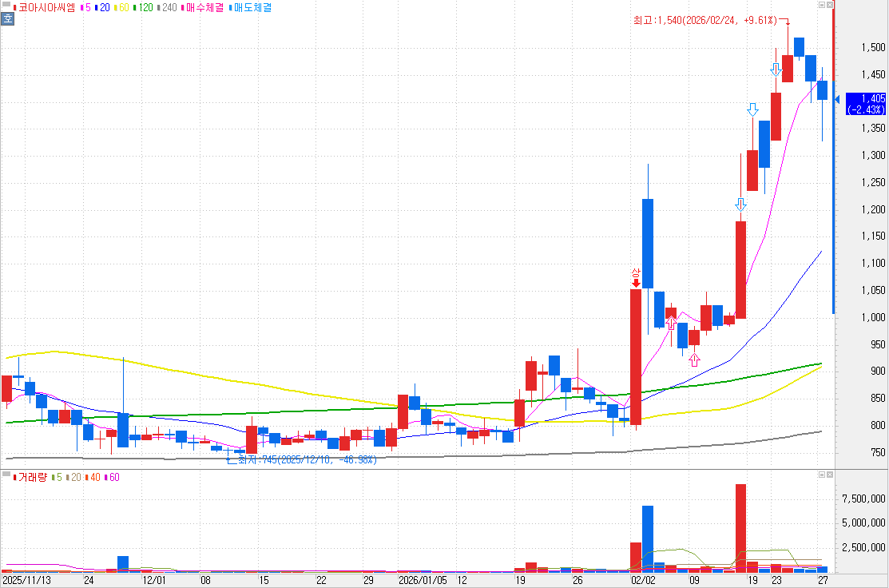Click the small gray handle beside the 코아시아씨엠 legend
The height and width of the screenshot is (588, 889).
coord(6,6)
